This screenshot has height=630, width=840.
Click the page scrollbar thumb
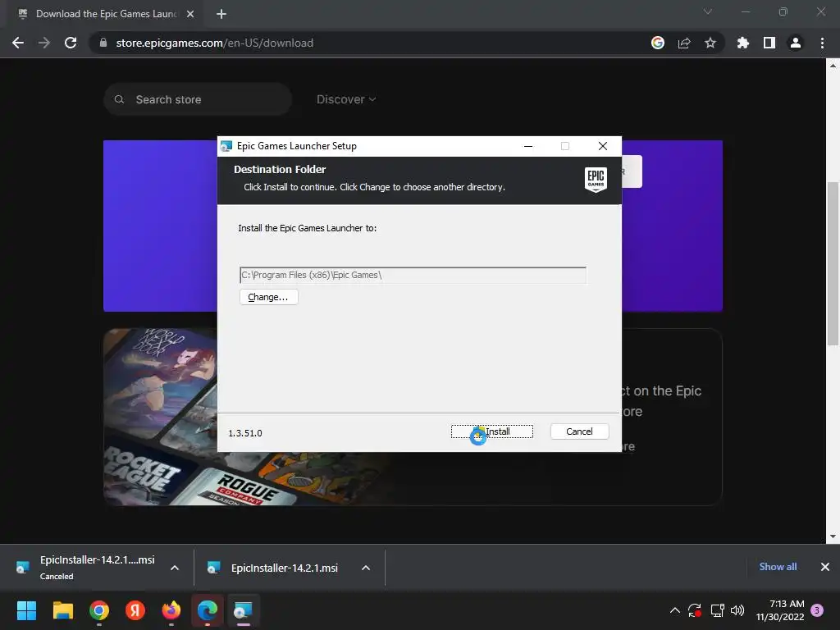tap(833, 263)
